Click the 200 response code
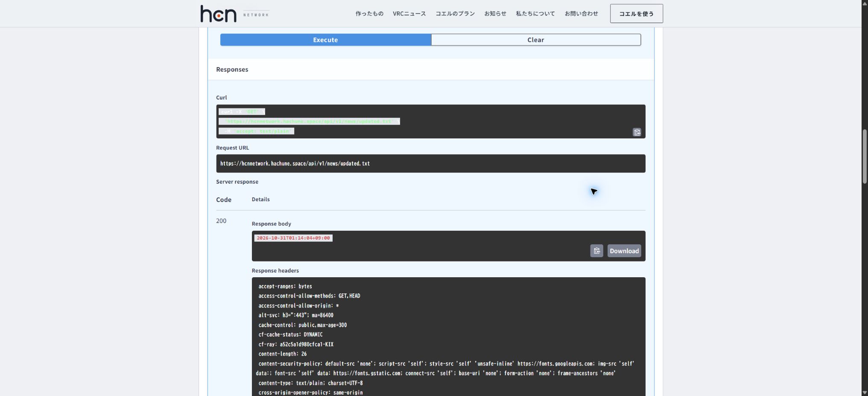Screen dimensions: 868x396 pos(221,221)
